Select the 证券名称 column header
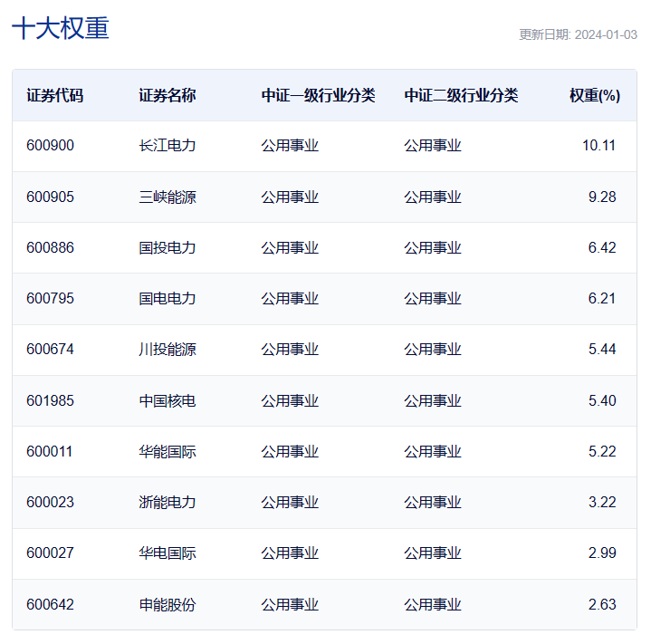This screenshot has width=651, height=644. tap(168, 95)
